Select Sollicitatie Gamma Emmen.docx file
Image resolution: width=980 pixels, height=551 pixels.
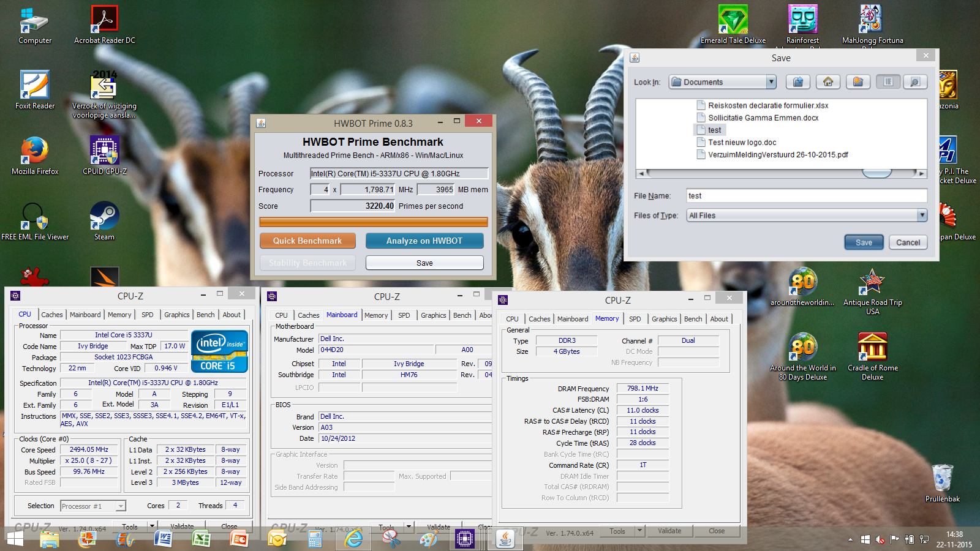(x=758, y=118)
